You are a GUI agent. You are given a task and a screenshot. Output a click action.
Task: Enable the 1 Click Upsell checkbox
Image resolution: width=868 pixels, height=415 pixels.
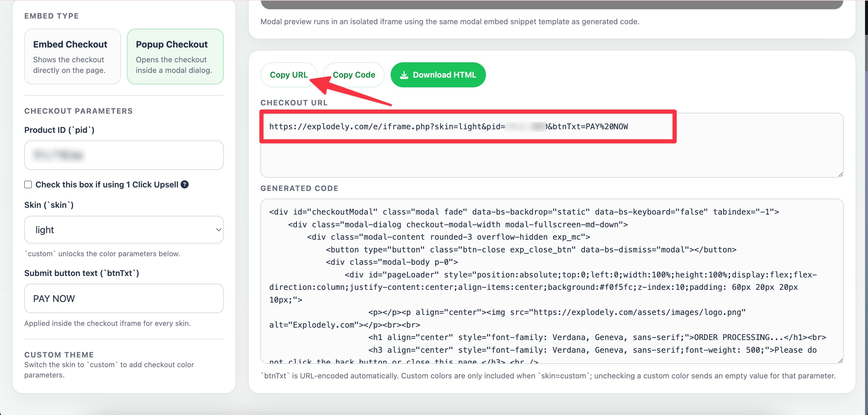click(28, 184)
